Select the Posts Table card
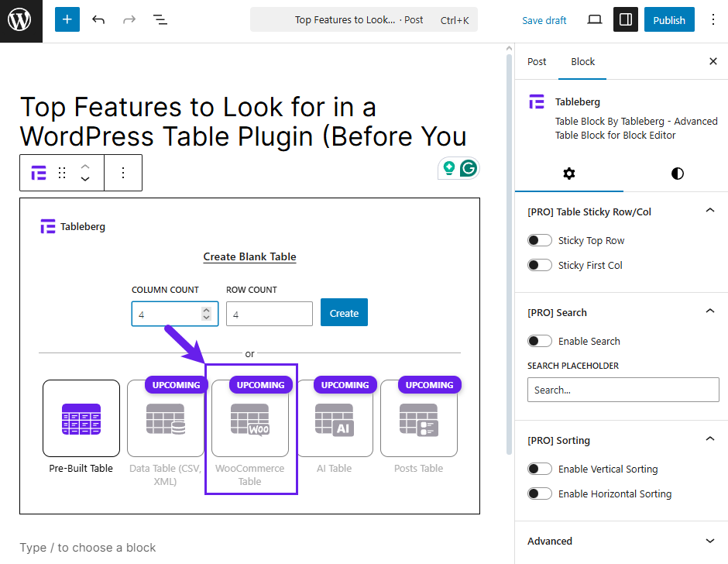Viewport: 728px width, 564px height. pyautogui.click(x=419, y=418)
